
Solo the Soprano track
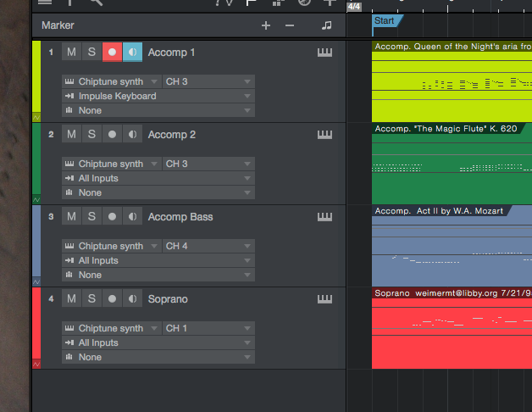(91, 298)
